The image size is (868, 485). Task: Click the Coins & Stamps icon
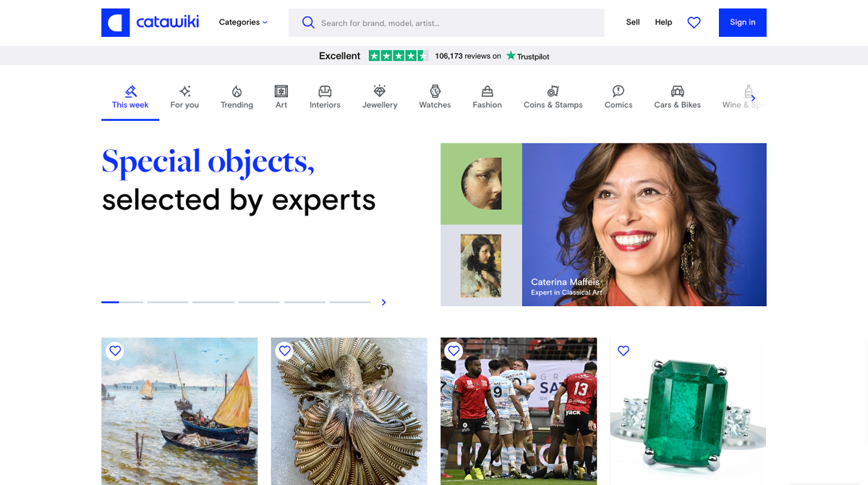click(x=553, y=91)
